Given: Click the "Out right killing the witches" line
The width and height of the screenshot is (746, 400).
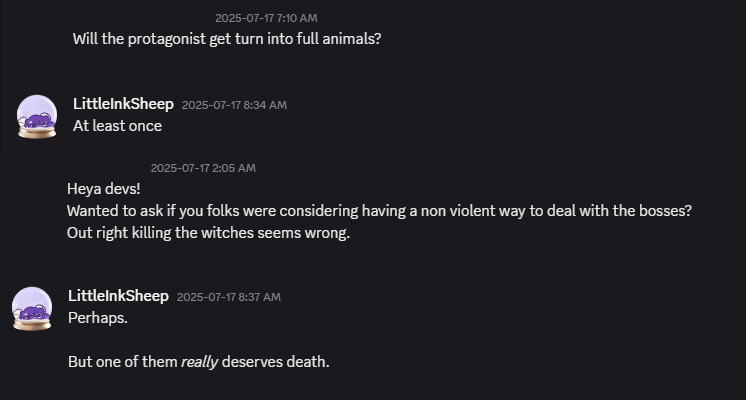Looking at the screenshot, I should pyautogui.click(x=209, y=233).
